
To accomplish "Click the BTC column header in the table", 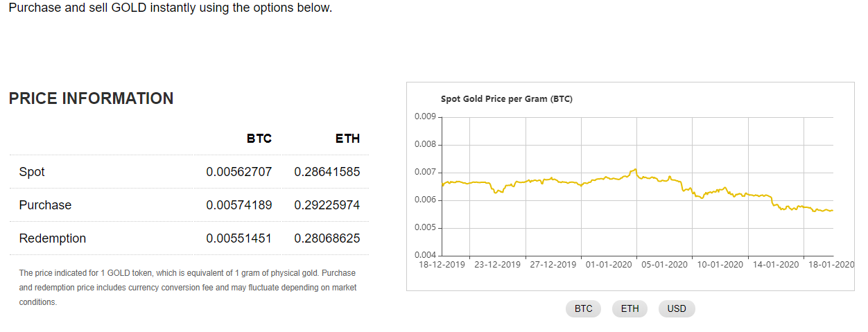I will tap(259, 139).
